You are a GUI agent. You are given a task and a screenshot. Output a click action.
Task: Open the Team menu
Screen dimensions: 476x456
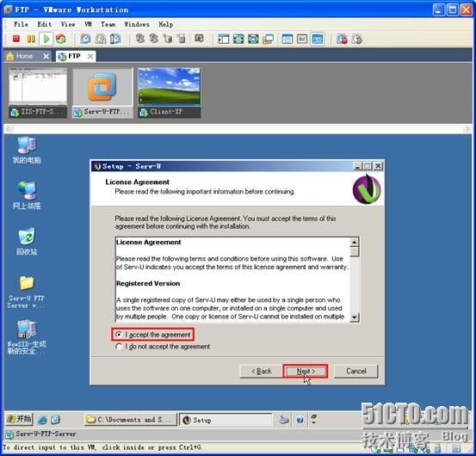(108, 24)
